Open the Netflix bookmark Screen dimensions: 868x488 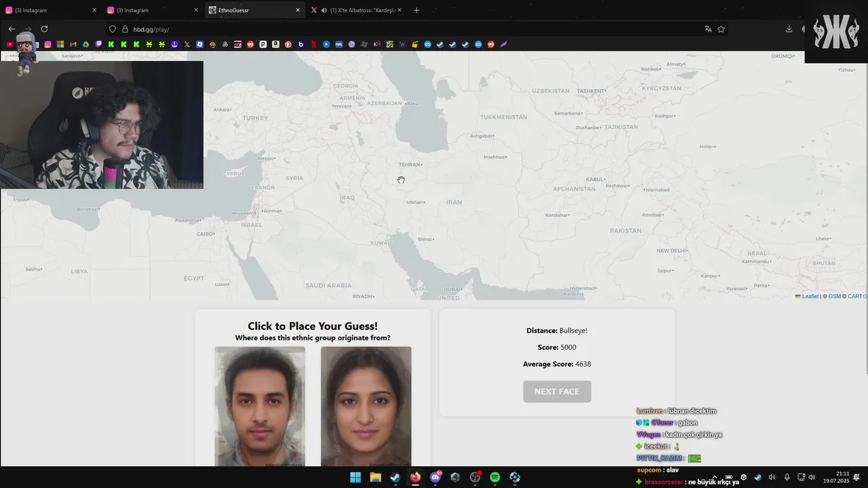[x=313, y=44]
